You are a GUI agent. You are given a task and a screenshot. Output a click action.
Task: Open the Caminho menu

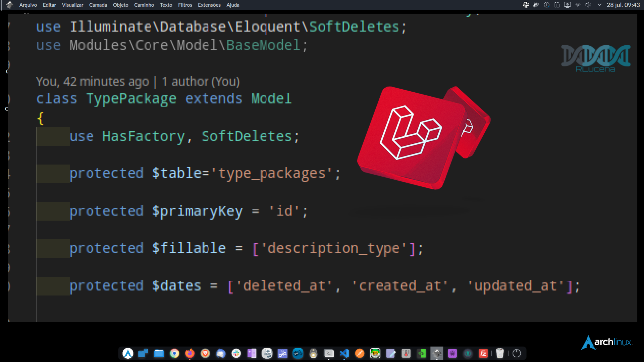pyautogui.click(x=144, y=5)
